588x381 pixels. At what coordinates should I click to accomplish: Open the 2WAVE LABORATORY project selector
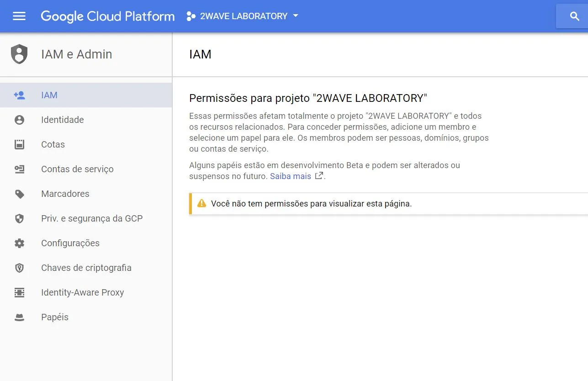242,16
